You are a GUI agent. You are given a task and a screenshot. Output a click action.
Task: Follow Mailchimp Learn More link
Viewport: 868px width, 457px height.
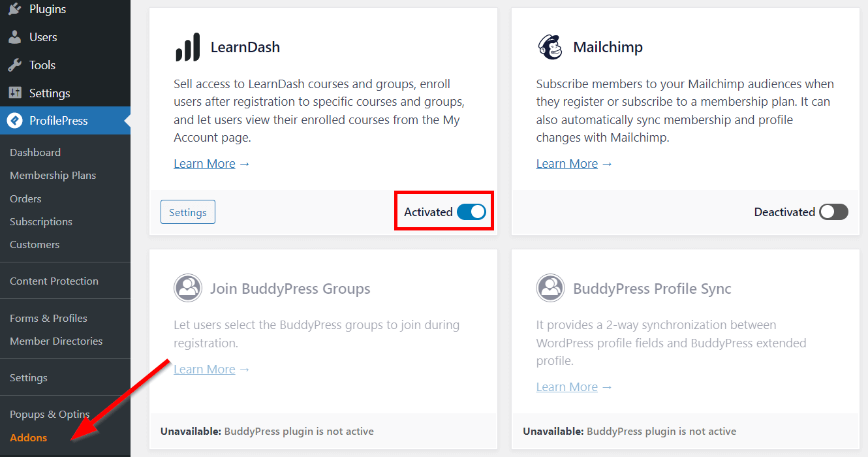click(x=567, y=163)
